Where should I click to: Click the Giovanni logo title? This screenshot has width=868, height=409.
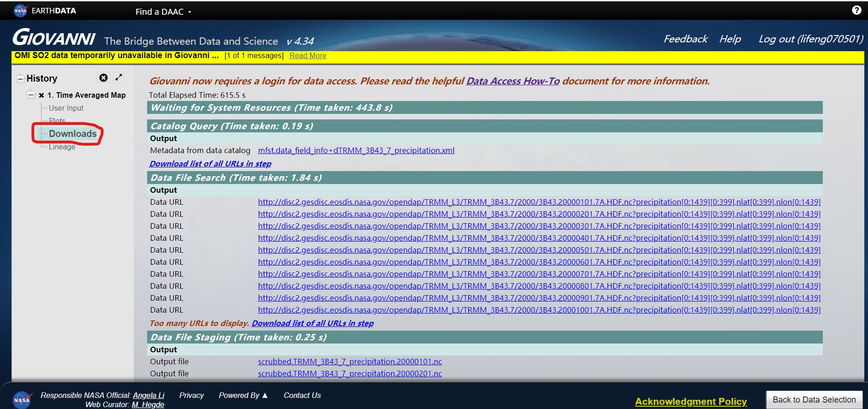pyautogui.click(x=54, y=38)
